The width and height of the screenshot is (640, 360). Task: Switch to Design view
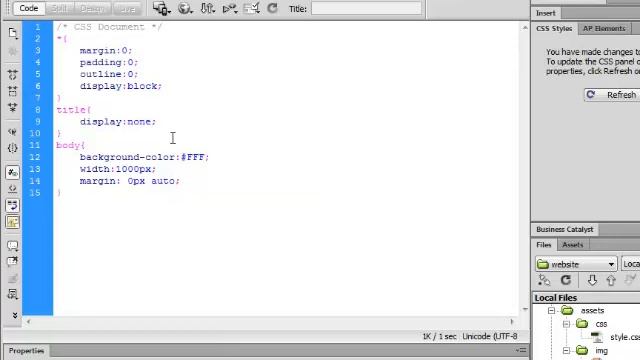(92, 8)
